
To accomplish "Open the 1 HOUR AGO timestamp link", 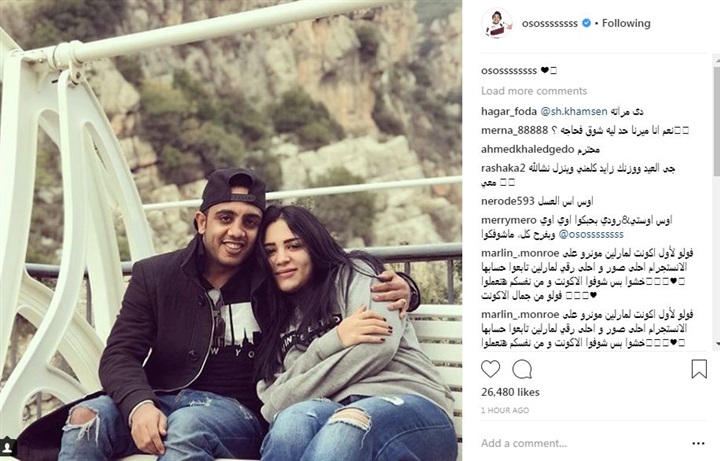I will 505,410.
